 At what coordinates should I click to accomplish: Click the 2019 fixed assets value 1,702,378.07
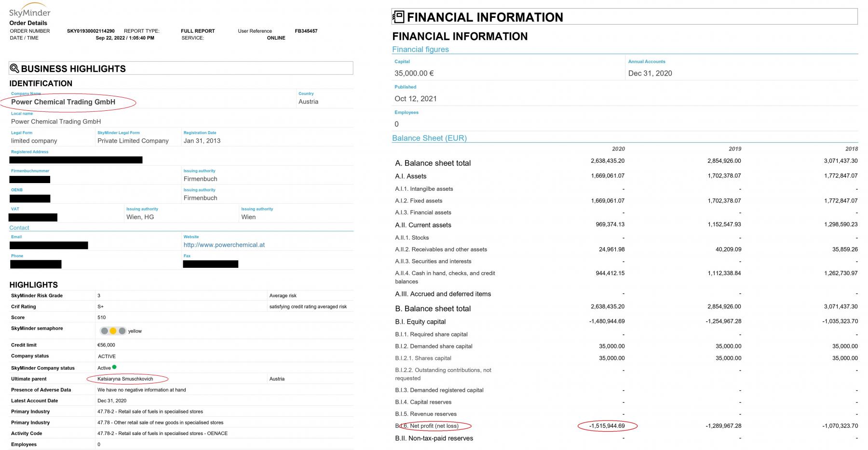click(x=724, y=201)
